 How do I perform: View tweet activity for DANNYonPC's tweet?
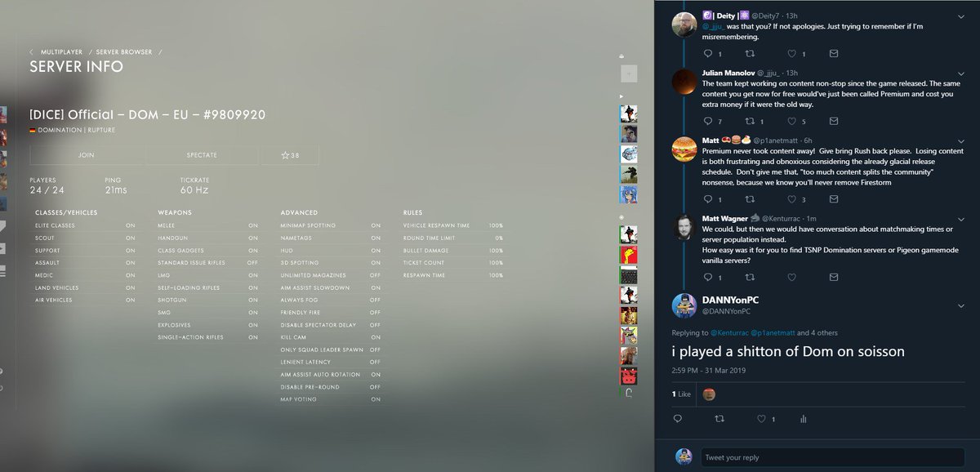tap(803, 419)
